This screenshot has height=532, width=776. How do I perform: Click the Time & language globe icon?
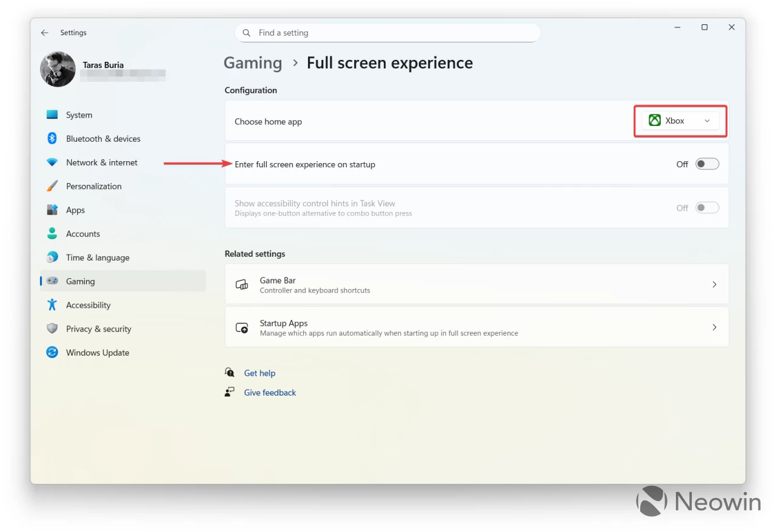(x=52, y=258)
